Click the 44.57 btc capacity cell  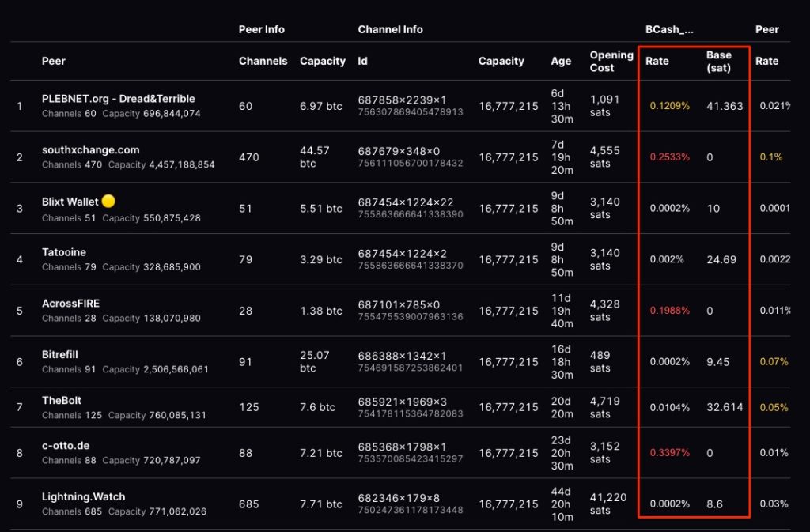[x=315, y=157]
